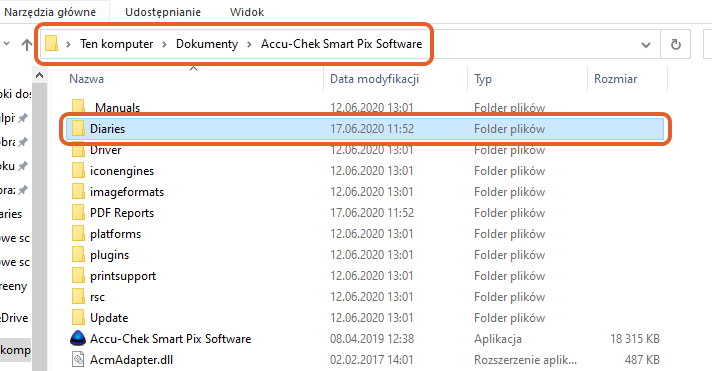Refresh the current folder view
Screen dimensions: 712x371
pyautogui.click(x=676, y=44)
